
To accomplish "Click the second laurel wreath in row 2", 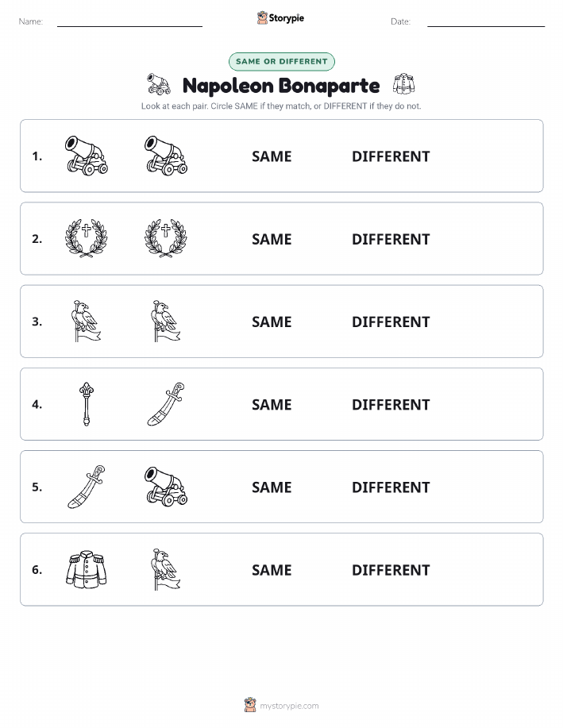I will [x=166, y=238].
